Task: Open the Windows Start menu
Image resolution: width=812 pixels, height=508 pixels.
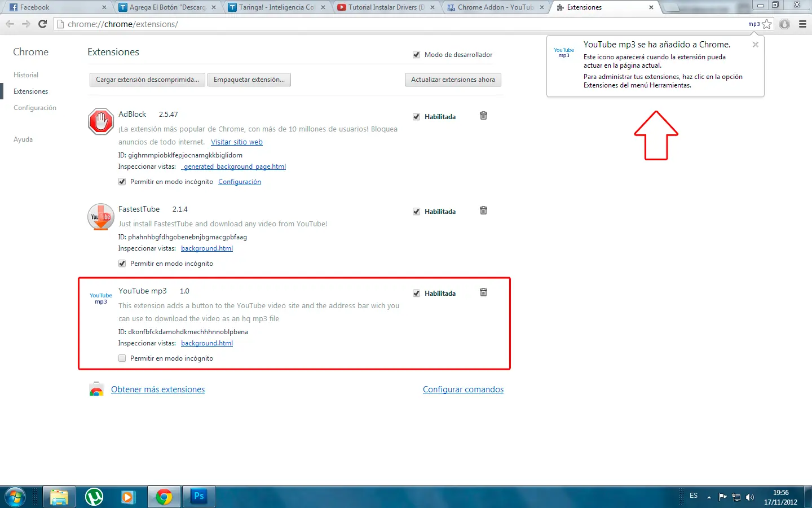Action: click(x=15, y=497)
